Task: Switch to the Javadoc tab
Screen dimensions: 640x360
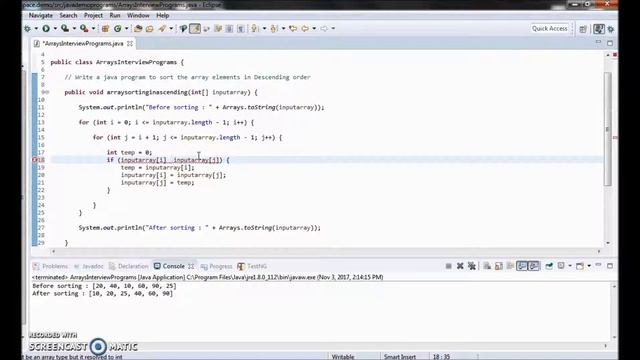Action: click(89, 266)
